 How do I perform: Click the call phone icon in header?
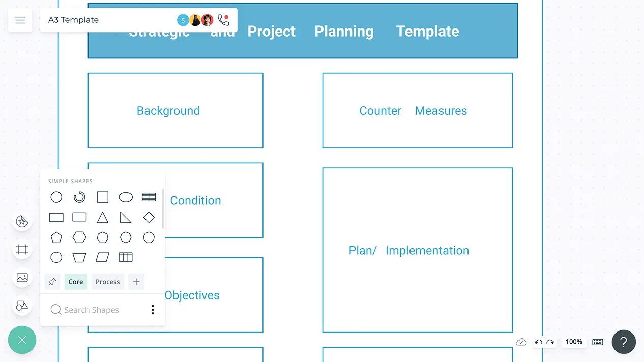click(223, 20)
